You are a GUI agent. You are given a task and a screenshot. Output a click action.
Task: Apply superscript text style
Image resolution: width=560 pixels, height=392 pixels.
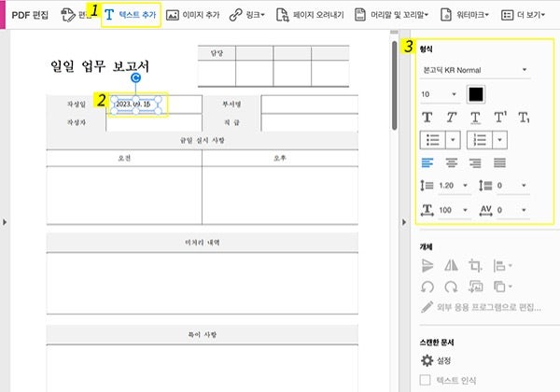coord(500,117)
